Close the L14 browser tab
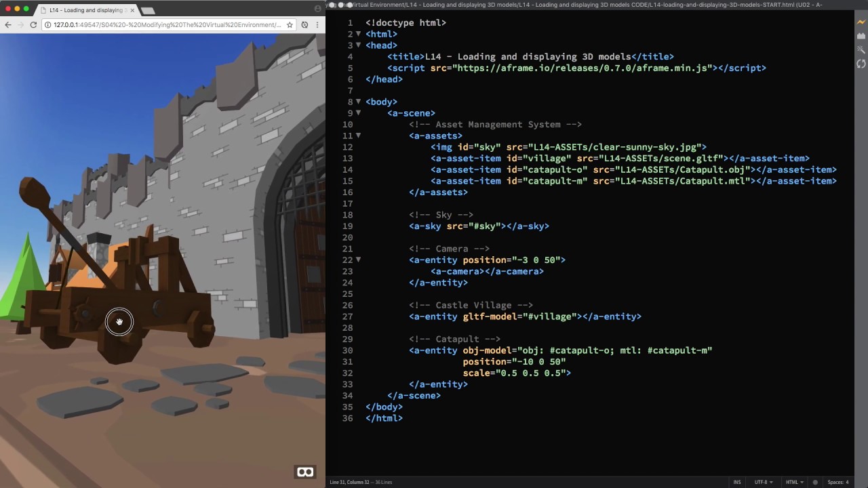Viewport: 868px width, 488px height. [x=132, y=10]
